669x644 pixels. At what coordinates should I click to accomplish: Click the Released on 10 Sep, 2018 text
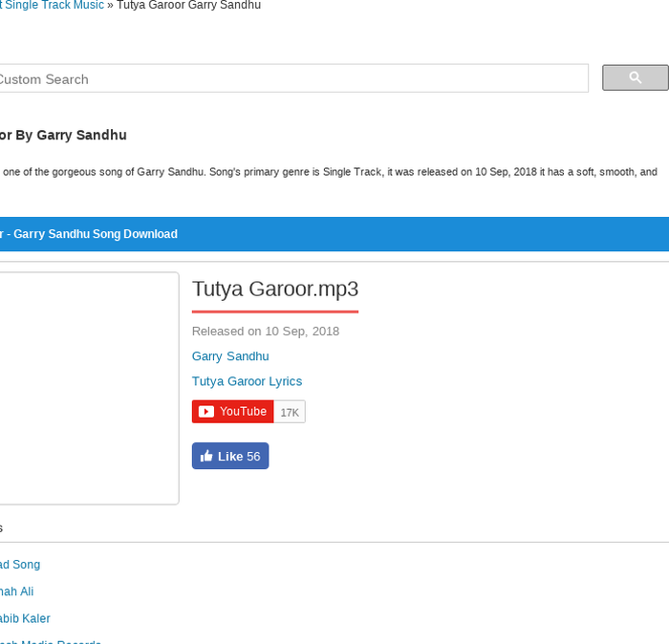[266, 332]
